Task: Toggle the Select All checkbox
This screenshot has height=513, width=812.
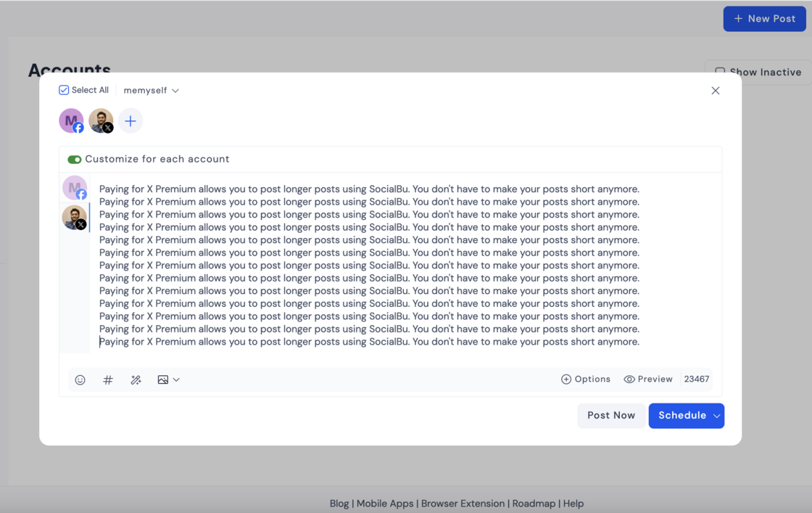Action: tap(64, 90)
